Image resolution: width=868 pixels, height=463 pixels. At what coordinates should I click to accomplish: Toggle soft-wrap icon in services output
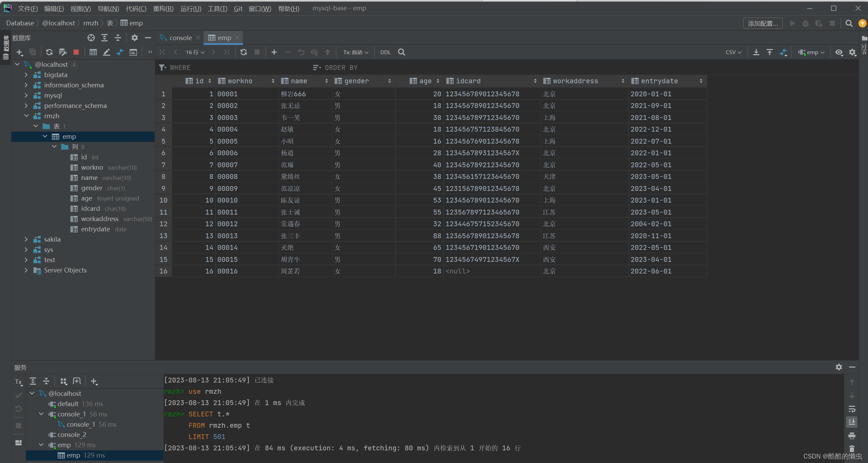point(852,409)
